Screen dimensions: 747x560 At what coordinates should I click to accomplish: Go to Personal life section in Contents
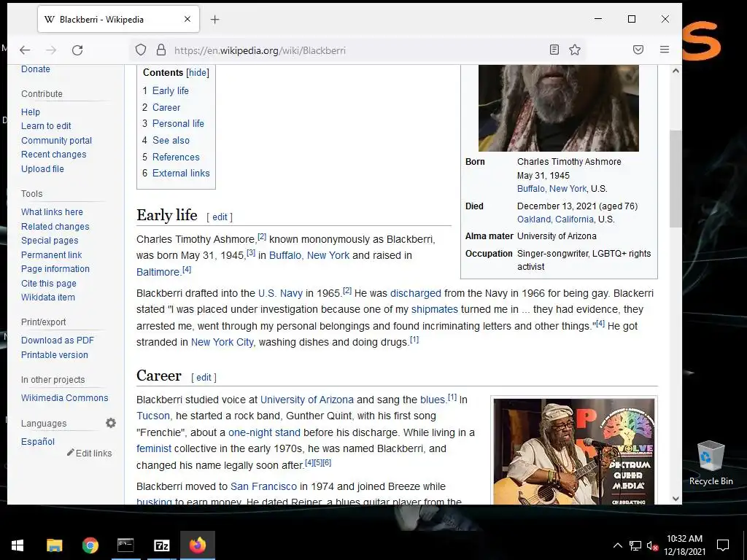178,123
